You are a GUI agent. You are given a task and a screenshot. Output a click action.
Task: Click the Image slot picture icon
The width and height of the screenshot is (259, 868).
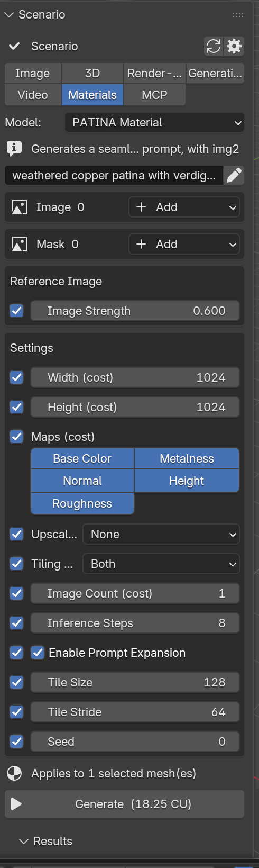pyautogui.click(x=20, y=207)
